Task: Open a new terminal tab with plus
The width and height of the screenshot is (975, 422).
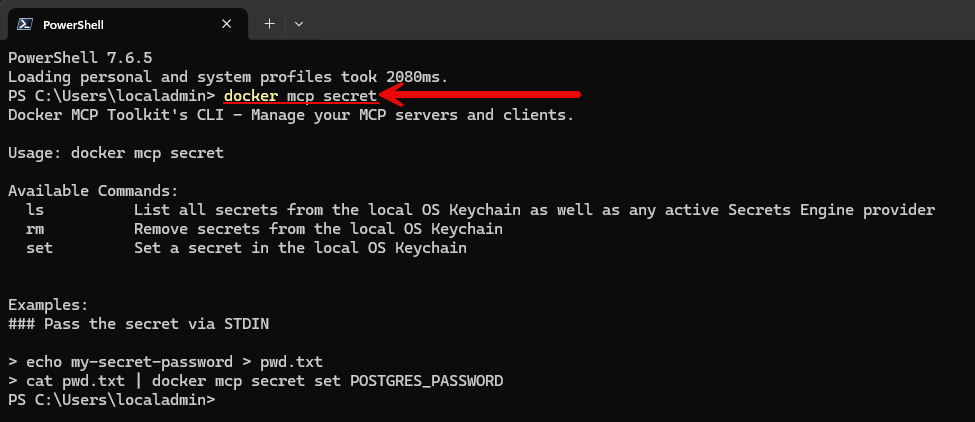Action: (269, 24)
